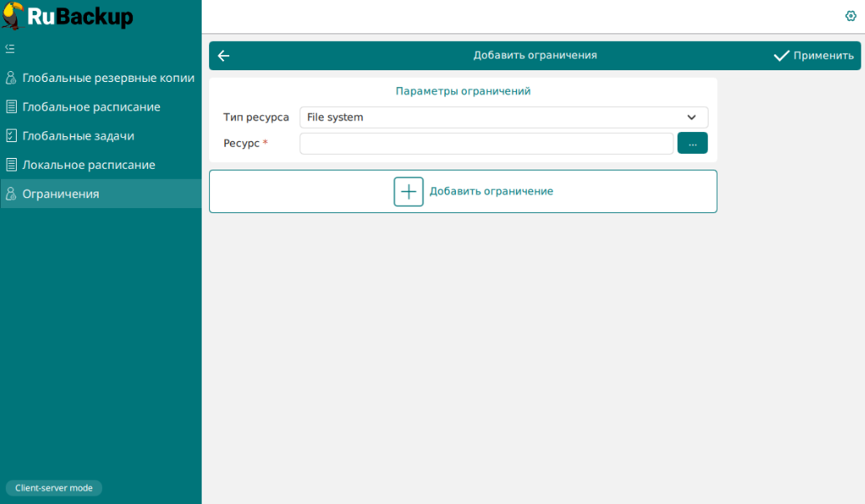Focus the Ресурс text input field
The width and height of the screenshot is (865, 504).
pos(486,144)
